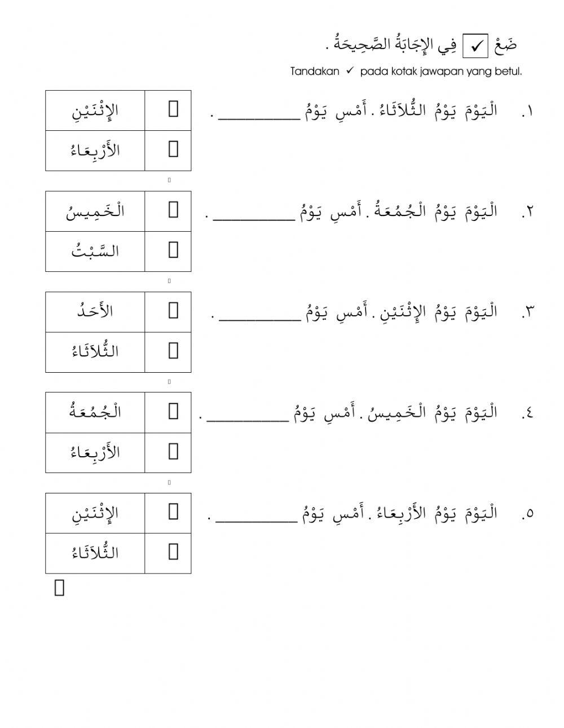Click the الأحد answer text cell

click(95, 311)
